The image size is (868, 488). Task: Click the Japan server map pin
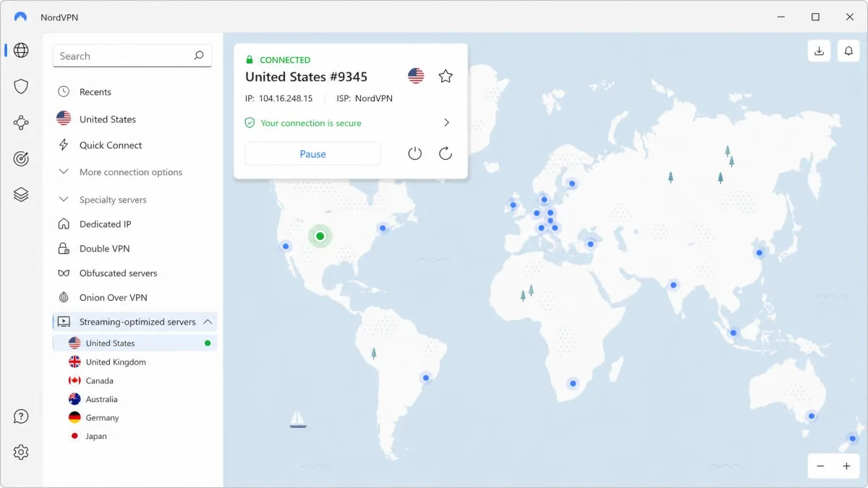click(x=759, y=253)
